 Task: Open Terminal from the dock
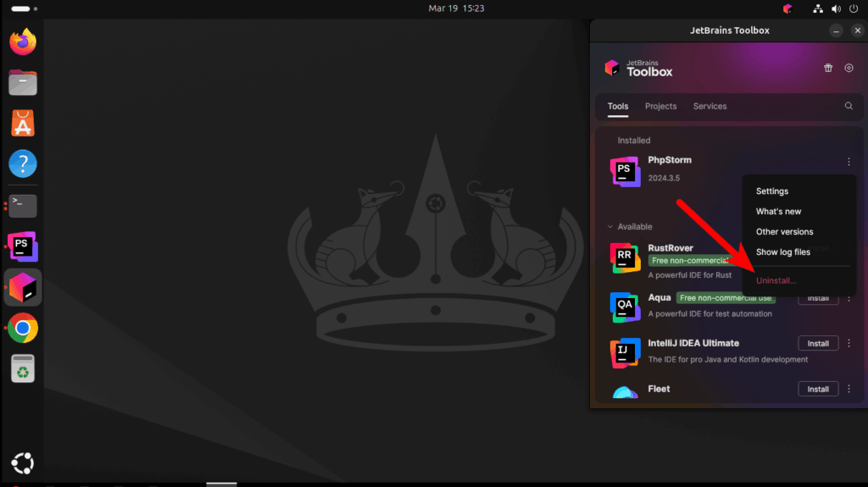point(23,205)
